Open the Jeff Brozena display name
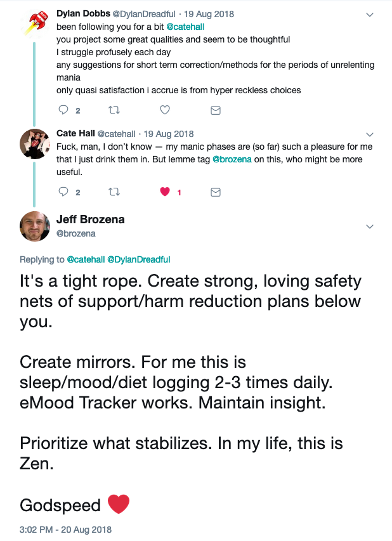 pyautogui.click(x=91, y=219)
